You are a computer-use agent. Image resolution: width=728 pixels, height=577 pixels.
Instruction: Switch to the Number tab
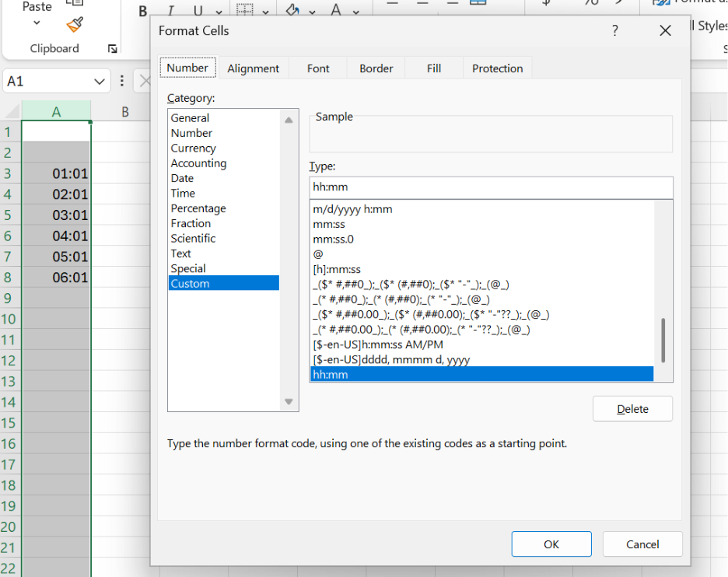187,68
